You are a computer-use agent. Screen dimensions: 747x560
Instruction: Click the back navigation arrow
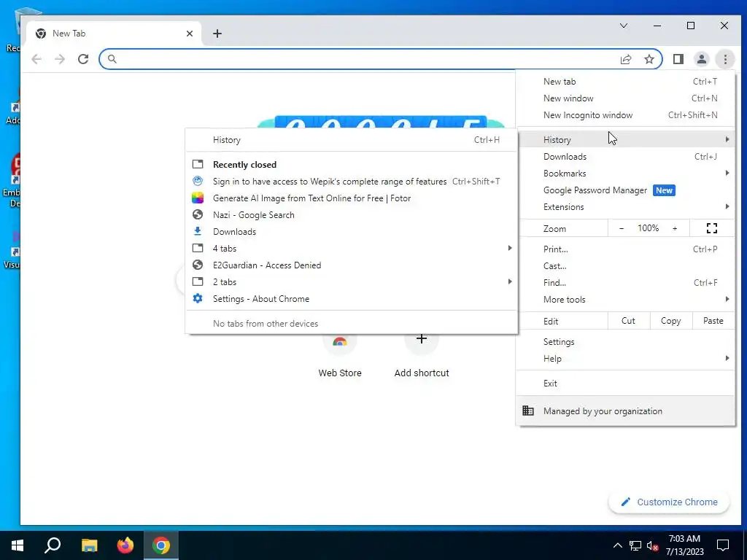tap(36, 59)
